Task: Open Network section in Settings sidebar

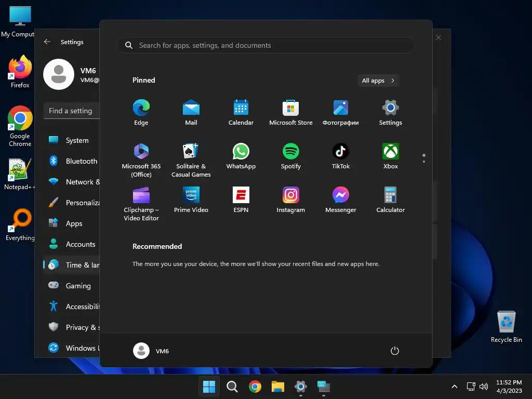Action: tap(72, 182)
